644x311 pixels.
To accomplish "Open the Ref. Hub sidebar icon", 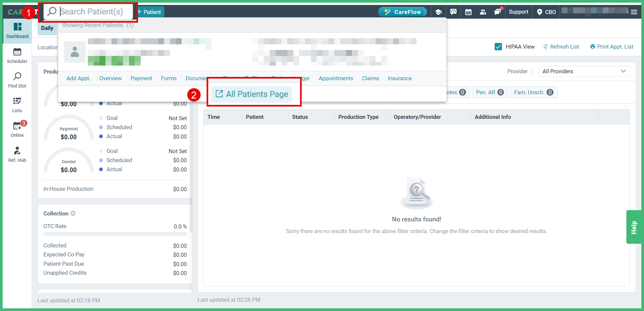I will (x=17, y=154).
